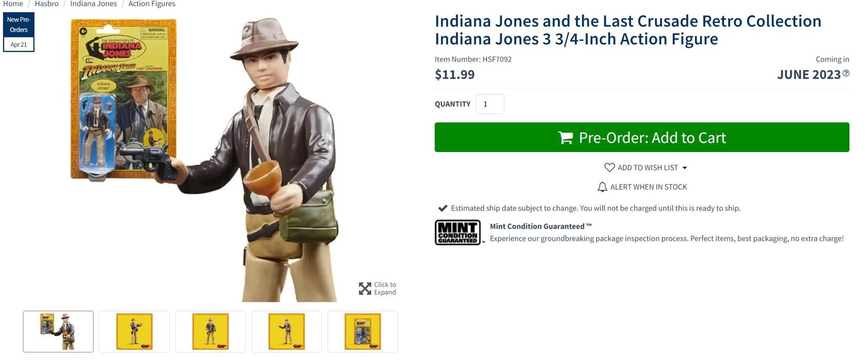
Task: Select the second product thumbnail image
Action: [x=134, y=332]
